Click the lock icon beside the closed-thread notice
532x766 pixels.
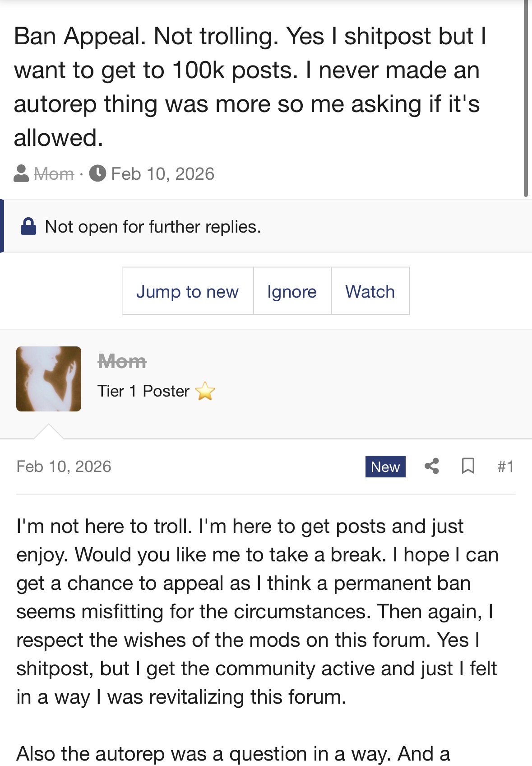(x=28, y=227)
